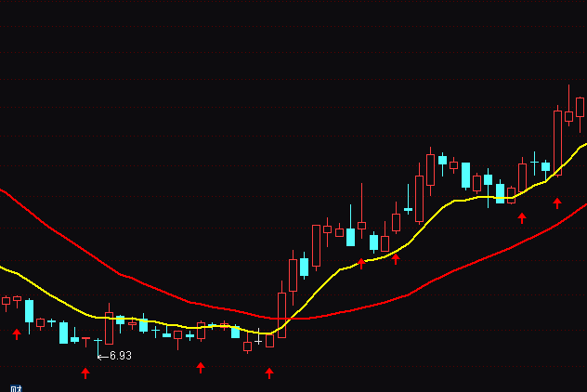The width and height of the screenshot is (587, 392).
Task: Select the white doji cross candlestick before the breakout
Action: (258, 338)
